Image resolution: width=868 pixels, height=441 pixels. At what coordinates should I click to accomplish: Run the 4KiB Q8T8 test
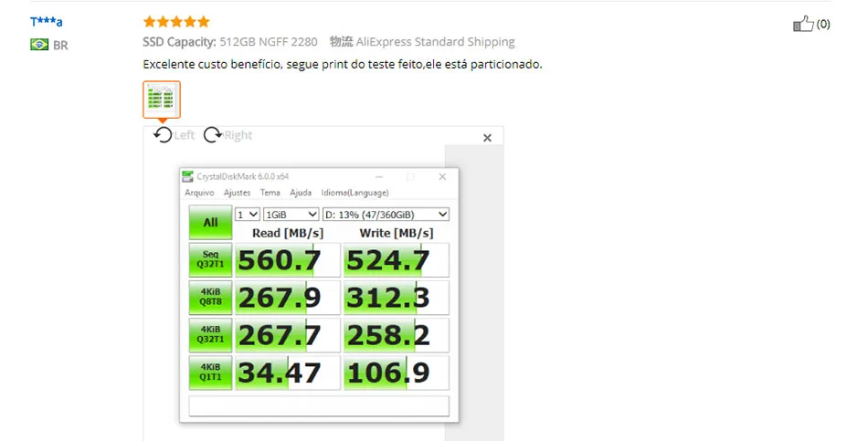[x=210, y=297]
